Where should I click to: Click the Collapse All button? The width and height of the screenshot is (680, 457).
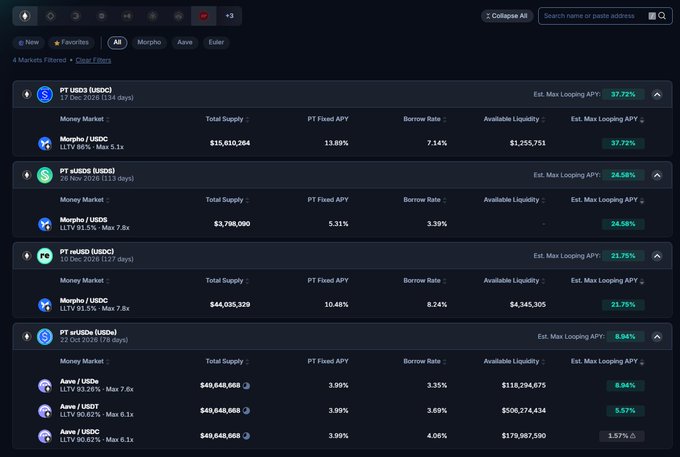click(x=507, y=16)
